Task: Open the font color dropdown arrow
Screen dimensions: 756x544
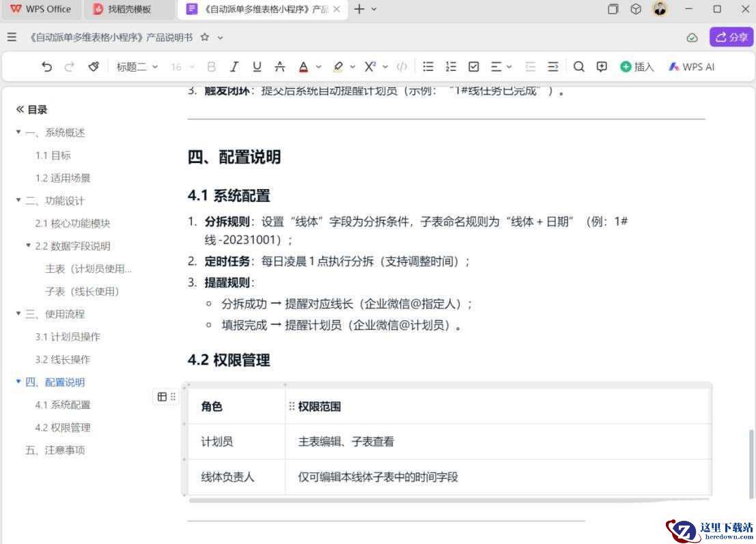Action: point(319,67)
